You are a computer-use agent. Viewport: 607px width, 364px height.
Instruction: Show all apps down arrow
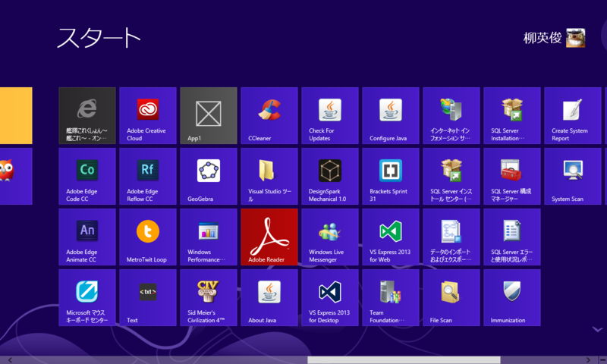(x=597, y=330)
